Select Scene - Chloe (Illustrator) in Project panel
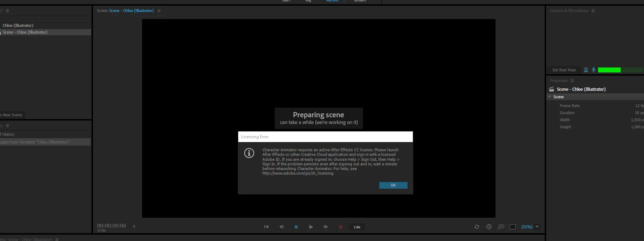 pos(46,32)
